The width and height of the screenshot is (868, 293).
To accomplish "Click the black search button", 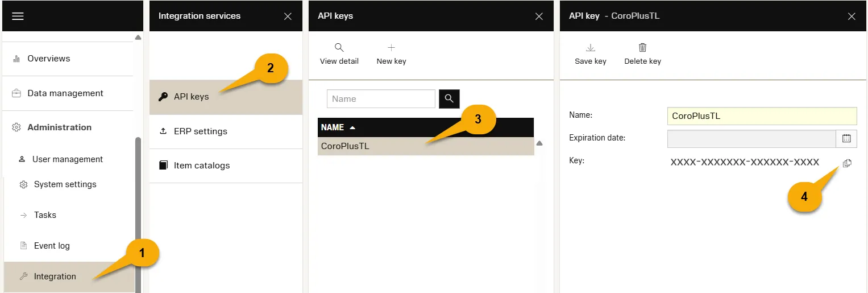I will click(448, 99).
